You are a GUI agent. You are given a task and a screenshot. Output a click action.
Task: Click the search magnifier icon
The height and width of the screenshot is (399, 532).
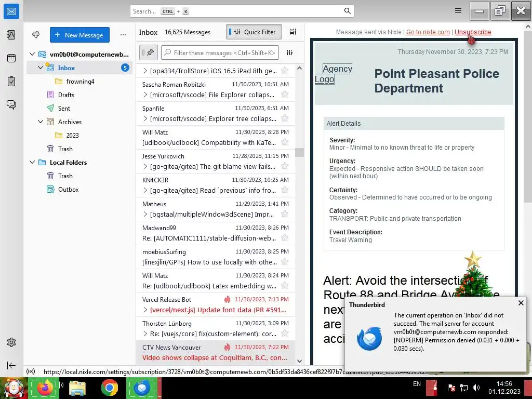point(347,11)
